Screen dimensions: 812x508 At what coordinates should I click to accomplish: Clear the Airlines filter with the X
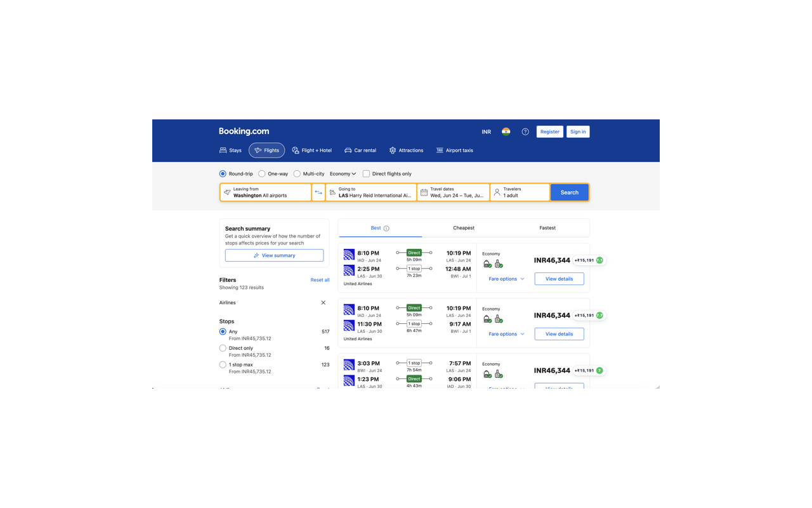324,303
